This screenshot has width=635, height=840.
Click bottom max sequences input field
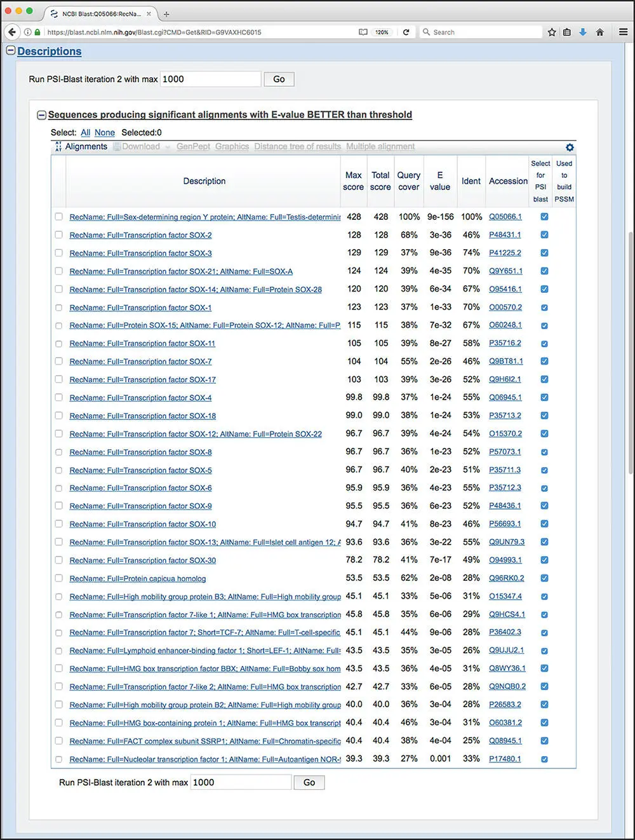point(241,782)
